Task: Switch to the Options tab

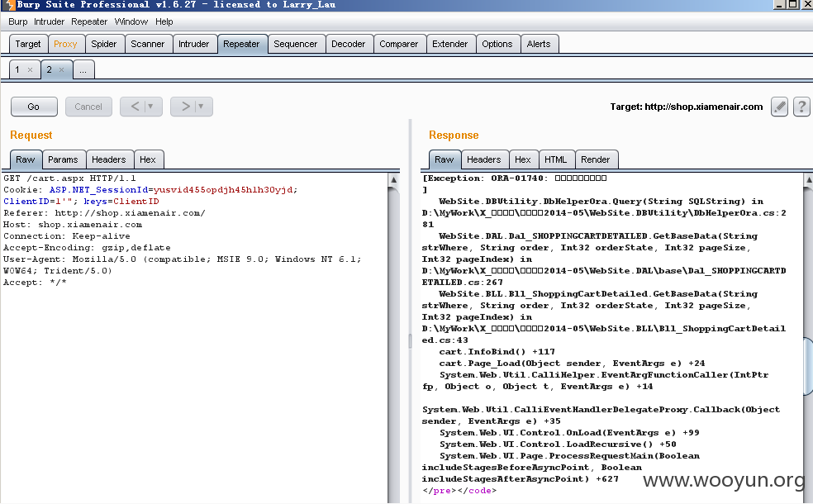Action: coord(497,44)
